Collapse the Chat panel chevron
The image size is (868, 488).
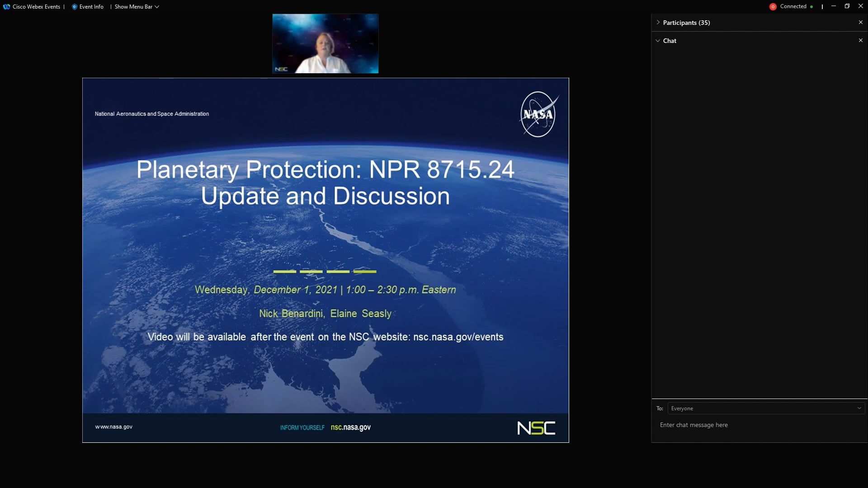click(658, 41)
